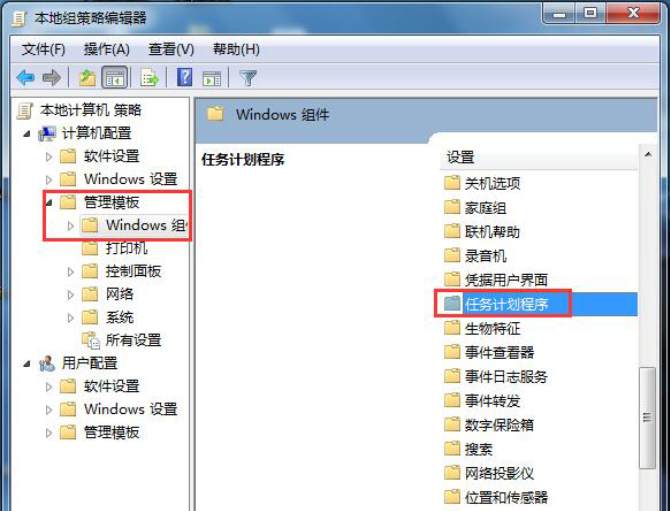Image resolution: width=670 pixels, height=511 pixels.
Task: Click the Export list toolbar icon
Action: coord(149,78)
